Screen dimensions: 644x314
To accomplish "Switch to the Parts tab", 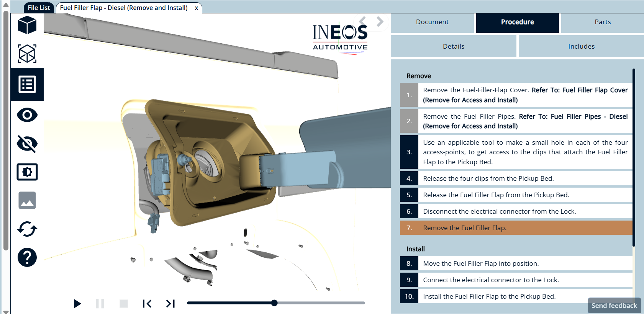I will tap(602, 22).
